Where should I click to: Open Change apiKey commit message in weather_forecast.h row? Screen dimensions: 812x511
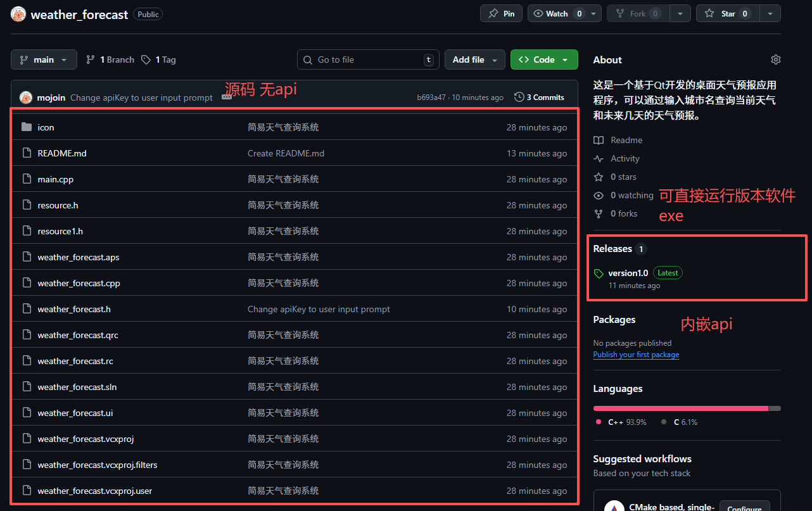(319, 309)
